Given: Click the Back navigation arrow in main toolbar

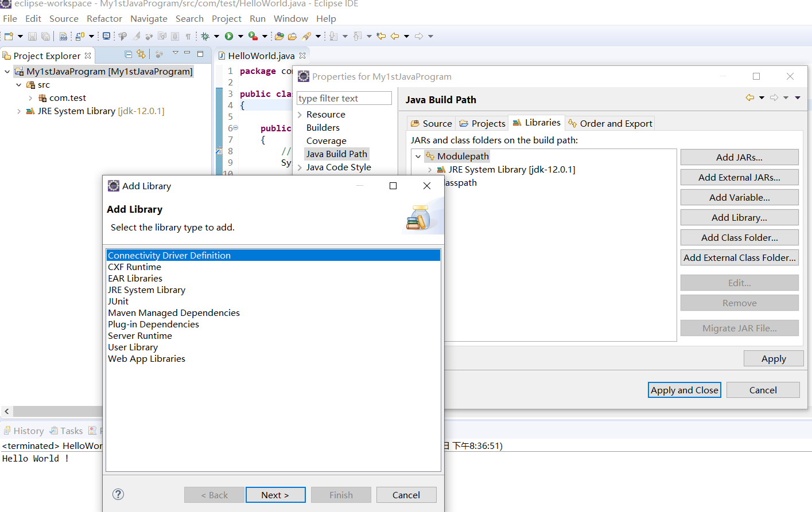Looking at the screenshot, I should (x=395, y=36).
